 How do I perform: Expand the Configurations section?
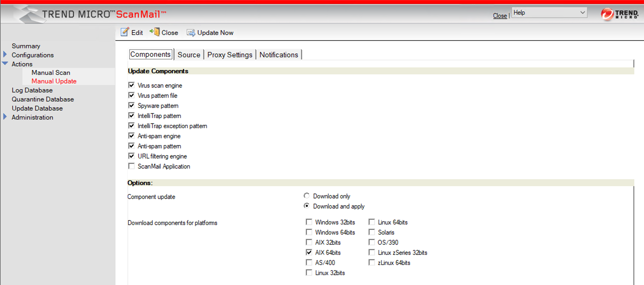(5, 54)
